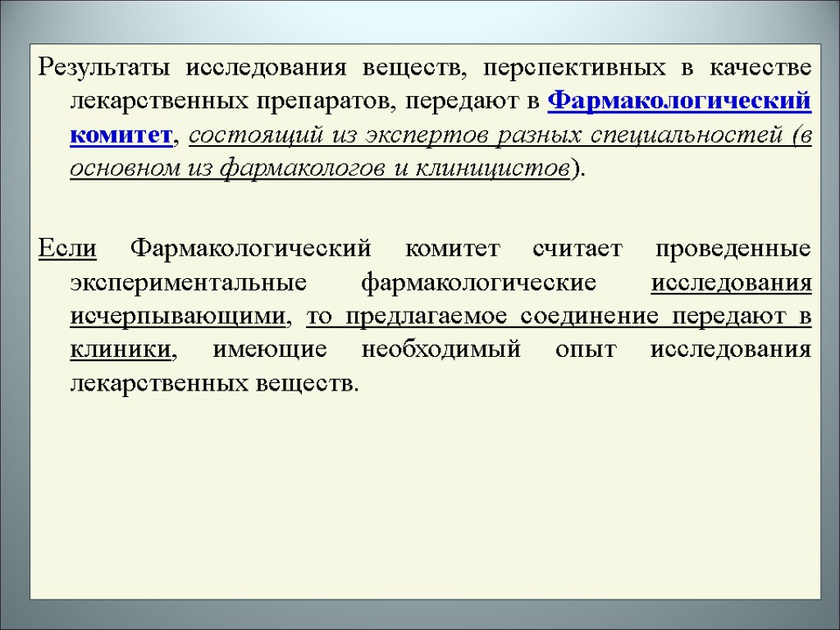Click the word "экспериментальные" in second paragraph

click(189, 283)
